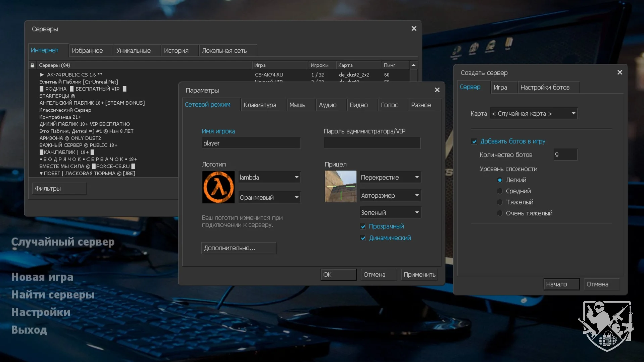The height and width of the screenshot is (362, 644).
Task: Click the crosshair preview thumbnail
Action: coord(341,187)
